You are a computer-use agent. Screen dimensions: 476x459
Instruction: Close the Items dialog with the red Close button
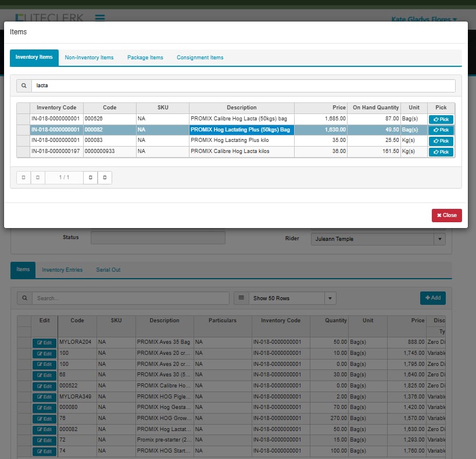pyautogui.click(x=446, y=215)
